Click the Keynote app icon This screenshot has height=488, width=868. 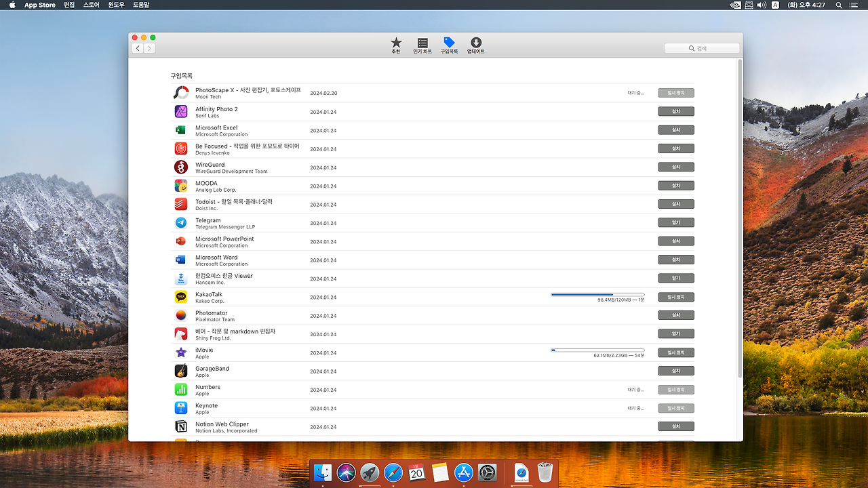pos(181,408)
